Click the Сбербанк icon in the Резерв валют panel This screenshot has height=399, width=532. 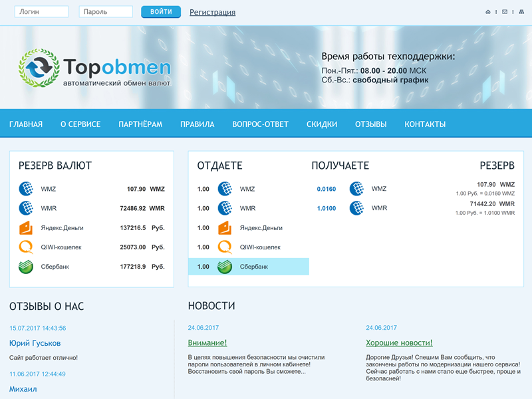click(26, 267)
